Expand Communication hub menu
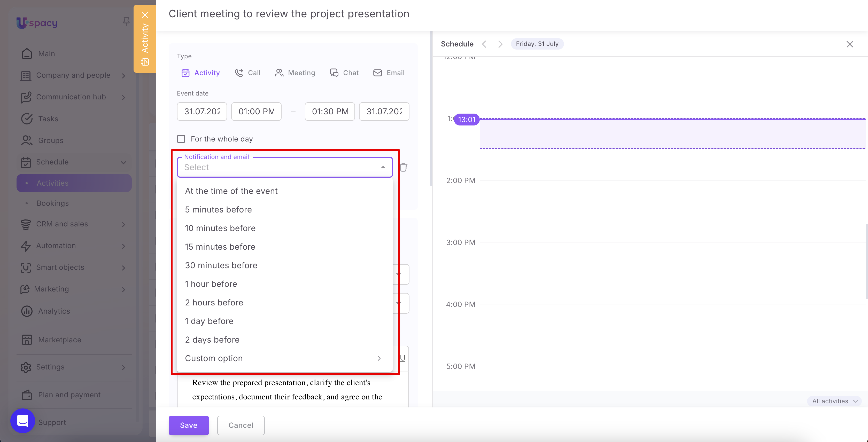The width and height of the screenshot is (868, 442). pyautogui.click(x=124, y=97)
